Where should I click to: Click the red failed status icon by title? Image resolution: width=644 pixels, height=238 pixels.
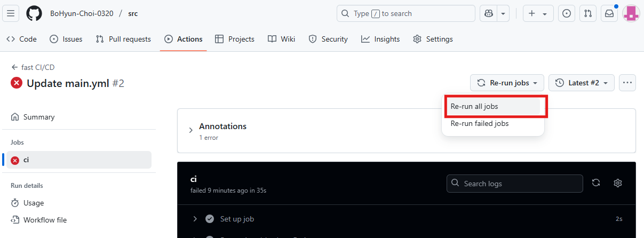[17, 83]
